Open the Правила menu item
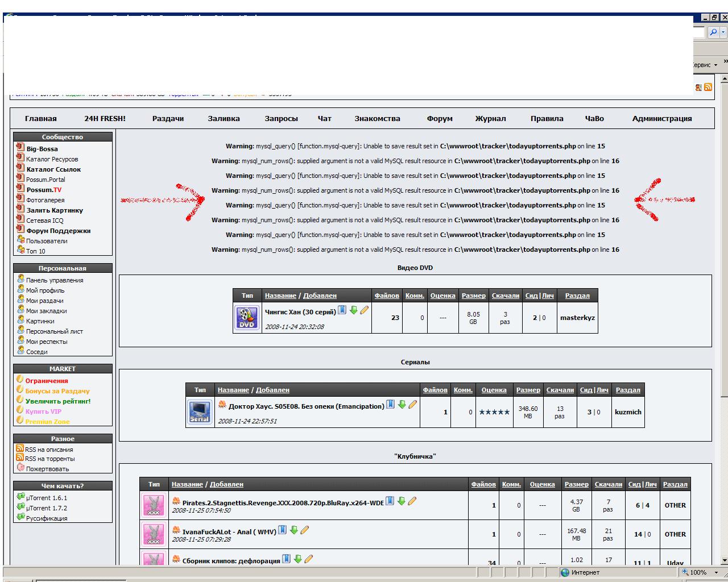The image size is (728, 582). [x=547, y=118]
